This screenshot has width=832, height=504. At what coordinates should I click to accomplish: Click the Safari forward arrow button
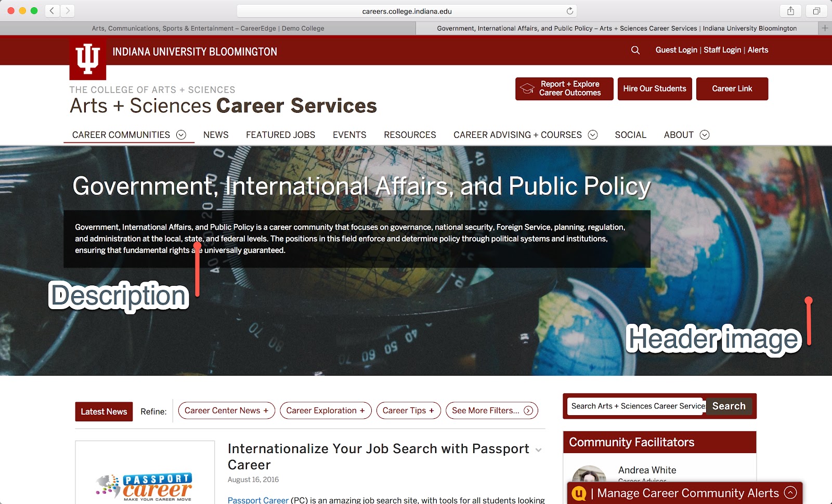point(67,11)
